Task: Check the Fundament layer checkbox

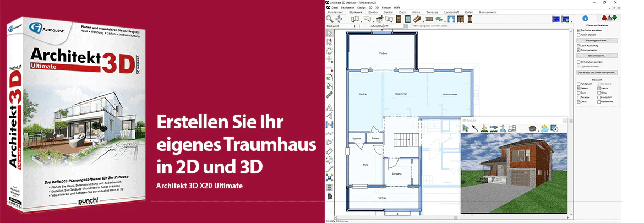Action: click(578, 84)
